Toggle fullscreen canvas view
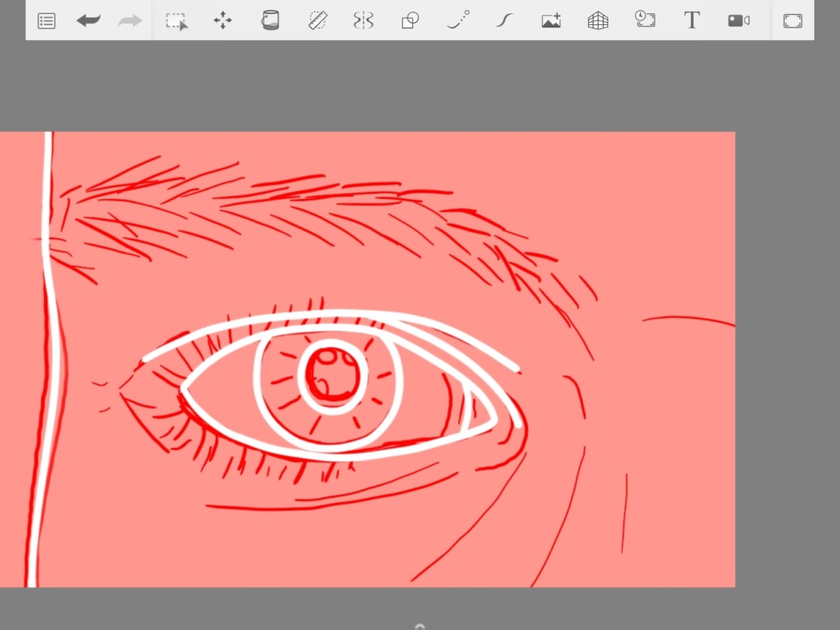The width and height of the screenshot is (840, 630). (792, 20)
